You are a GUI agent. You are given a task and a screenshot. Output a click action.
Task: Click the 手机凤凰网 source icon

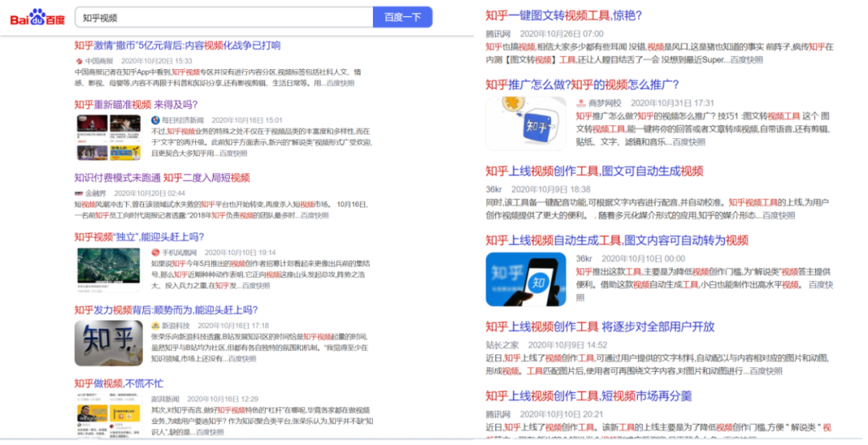click(x=156, y=252)
